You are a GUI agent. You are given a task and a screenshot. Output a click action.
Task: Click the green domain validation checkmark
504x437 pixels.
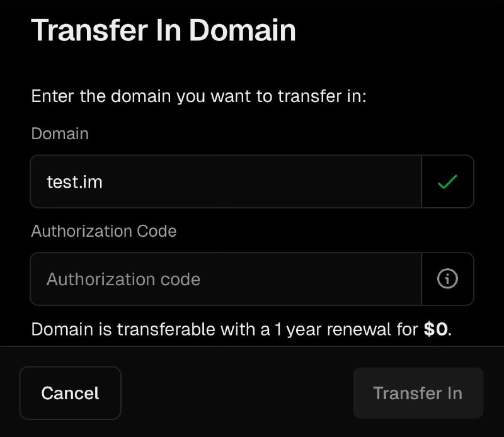coord(447,182)
